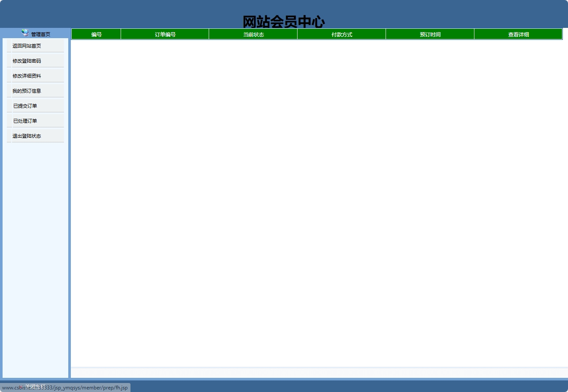Click the 编号 column header

pos(96,34)
